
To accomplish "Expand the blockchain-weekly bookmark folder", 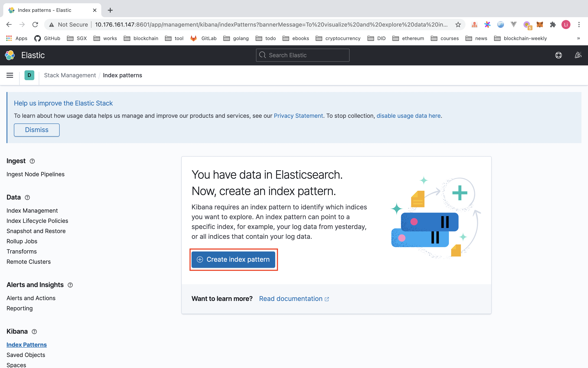I will (520, 38).
